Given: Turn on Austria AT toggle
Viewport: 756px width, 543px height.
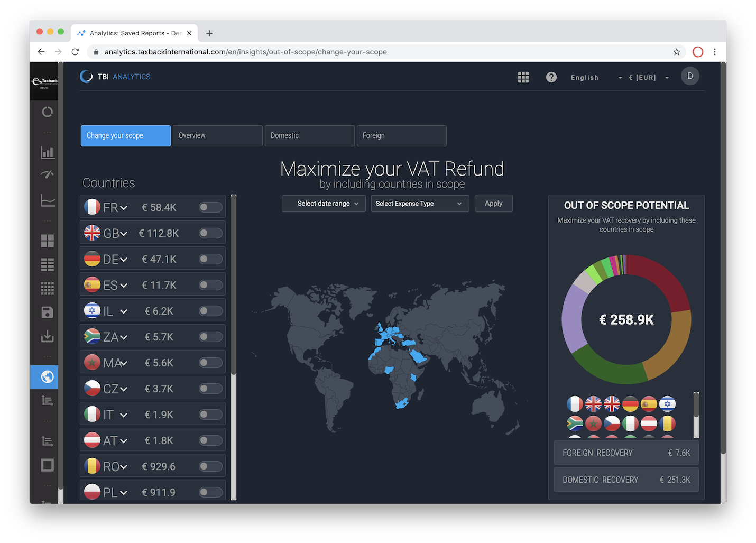Looking at the screenshot, I should [x=210, y=440].
